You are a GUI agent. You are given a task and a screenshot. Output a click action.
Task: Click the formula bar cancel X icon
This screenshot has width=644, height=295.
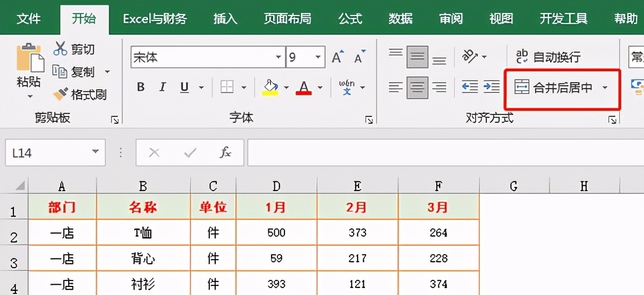click(x=155, y=153)
